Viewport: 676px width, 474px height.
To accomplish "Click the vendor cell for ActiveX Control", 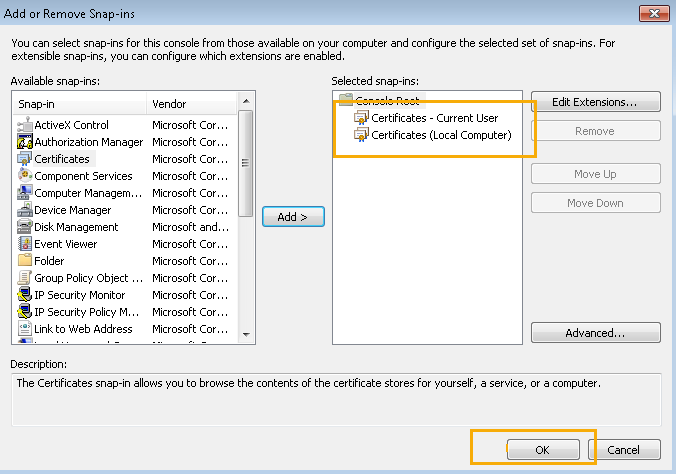I will (190, 125).
